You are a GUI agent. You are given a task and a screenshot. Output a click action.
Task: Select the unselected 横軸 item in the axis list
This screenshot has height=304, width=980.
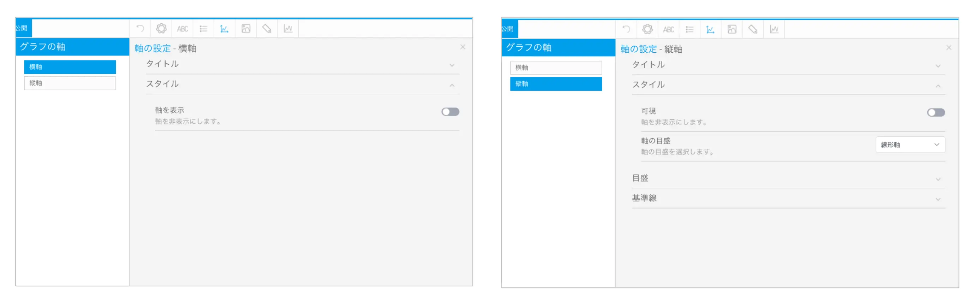click(x=556, y=68)
